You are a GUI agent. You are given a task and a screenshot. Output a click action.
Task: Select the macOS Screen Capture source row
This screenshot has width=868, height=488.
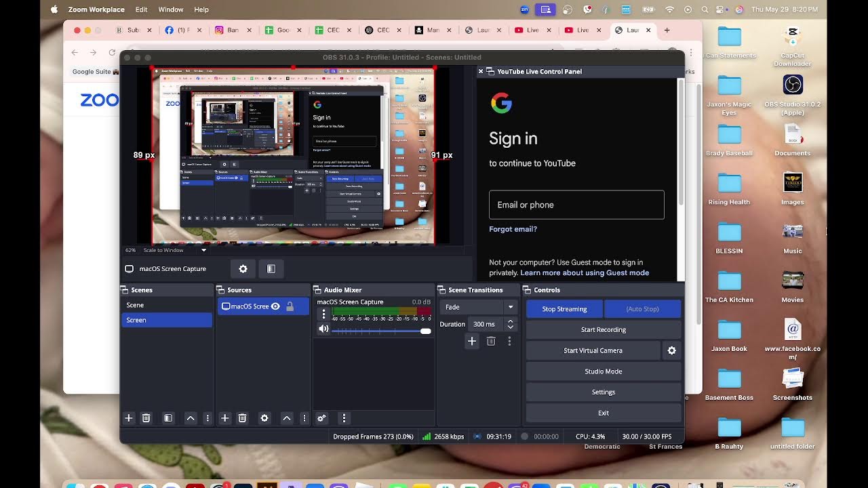(x=263, y=306)
